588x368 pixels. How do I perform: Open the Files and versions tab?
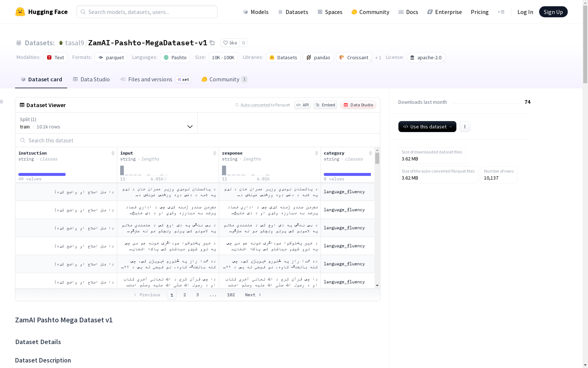(156, 79)
